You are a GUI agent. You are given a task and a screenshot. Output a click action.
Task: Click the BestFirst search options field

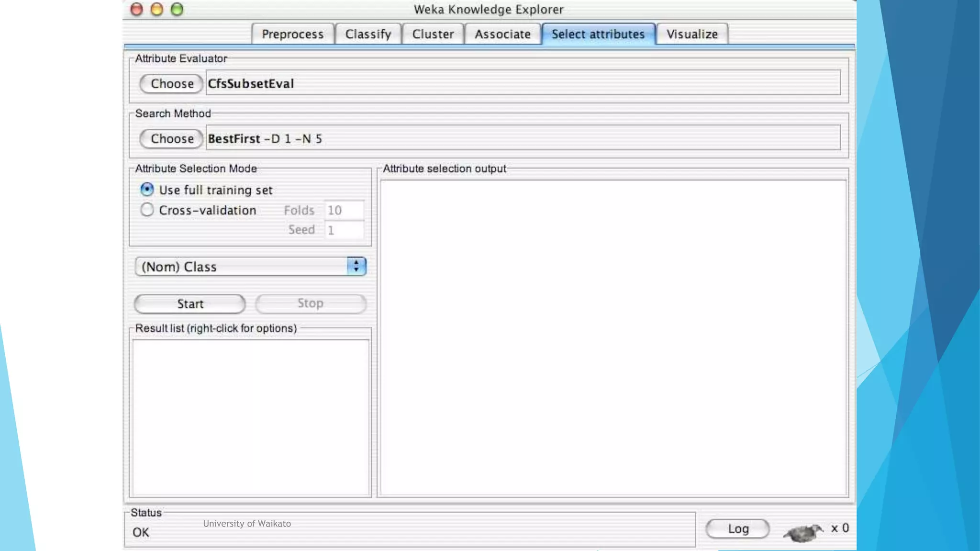coord(523,138)
